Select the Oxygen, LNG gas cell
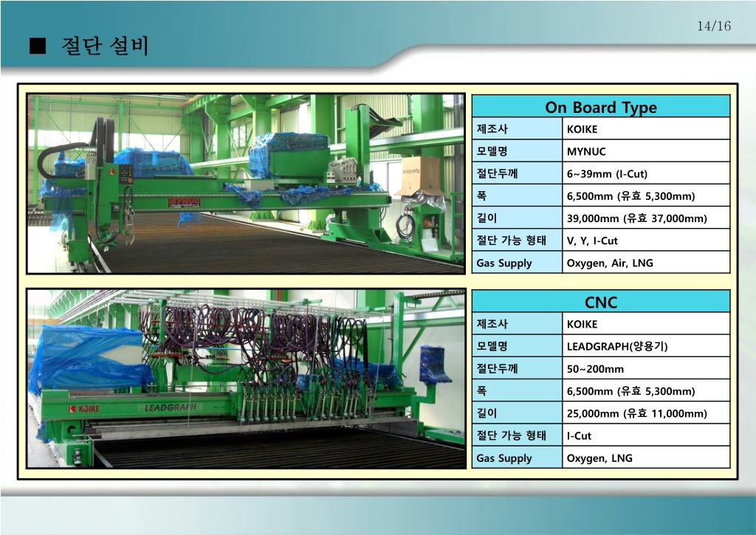 (646, 458)
